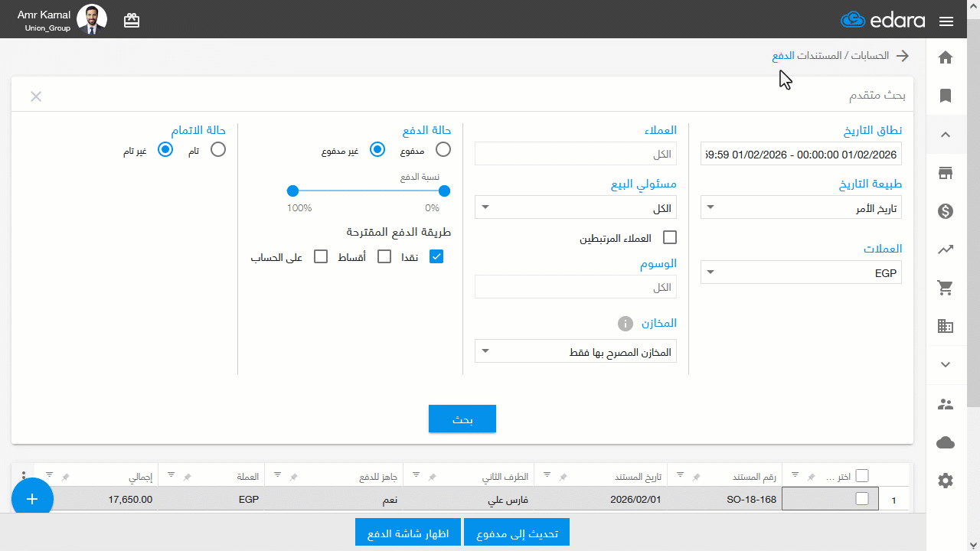Click the 100% payment ratio slider handle

click(x=292, y=191)
